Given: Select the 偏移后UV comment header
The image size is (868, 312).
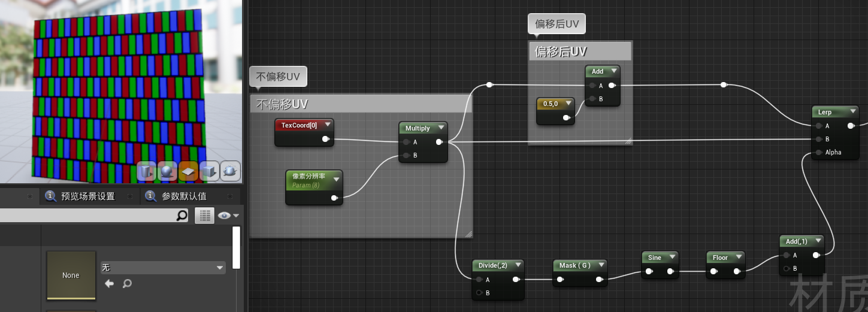Looking at the screenshot, I should (580, 52).
